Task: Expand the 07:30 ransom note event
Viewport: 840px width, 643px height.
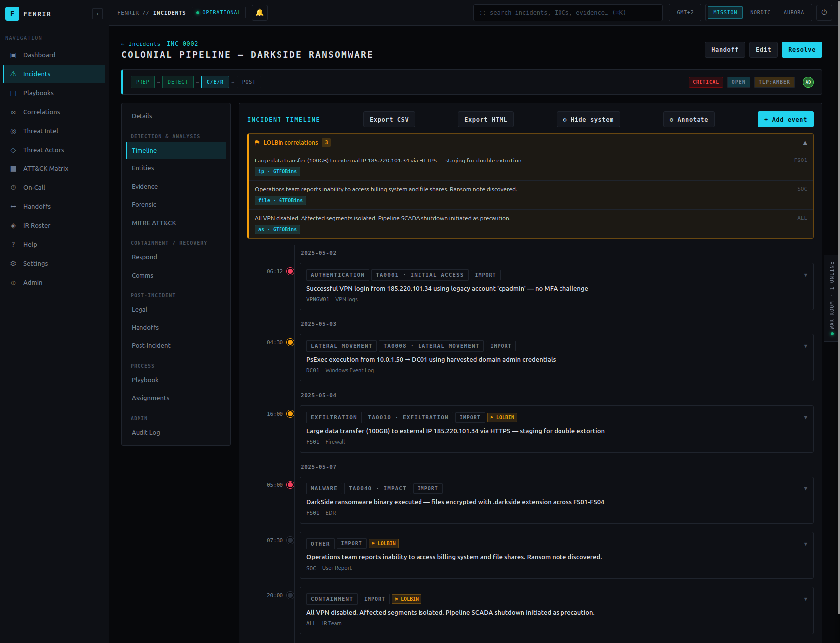Action: click(x=805, y=544)
